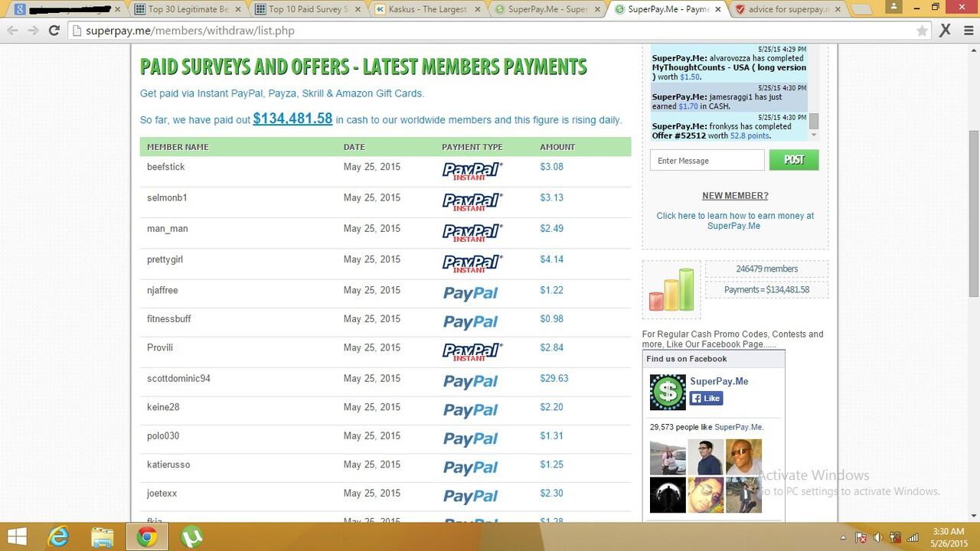Click keine28's PayPal logo
The width and height of the screenshot is (980, 551).
click(x=471, y=410)
